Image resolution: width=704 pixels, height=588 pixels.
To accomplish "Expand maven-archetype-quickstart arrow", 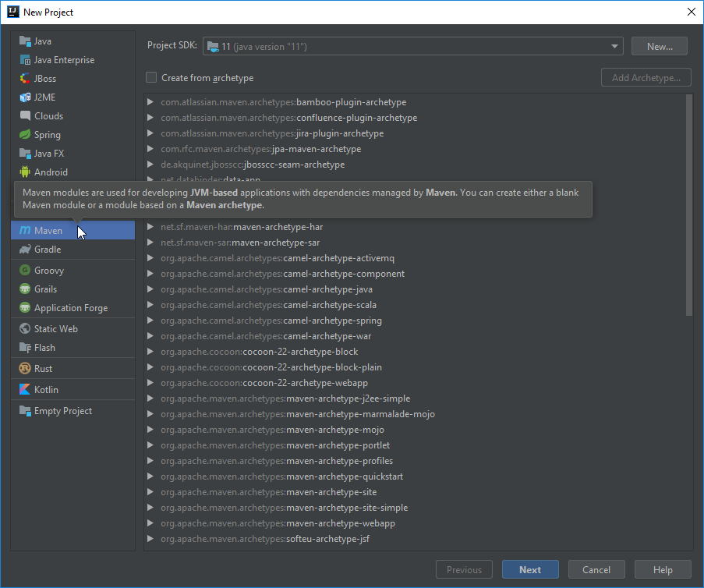I will coord(150,476).
